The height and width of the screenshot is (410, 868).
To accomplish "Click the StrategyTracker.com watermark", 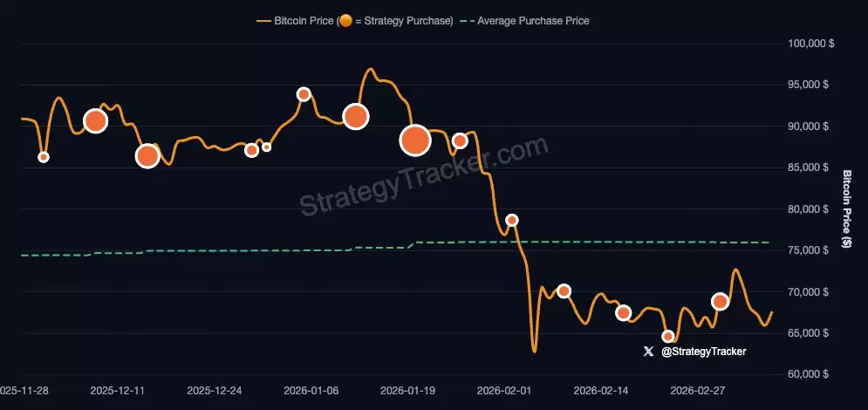I will pyautogui.click(x=425, y=177).
